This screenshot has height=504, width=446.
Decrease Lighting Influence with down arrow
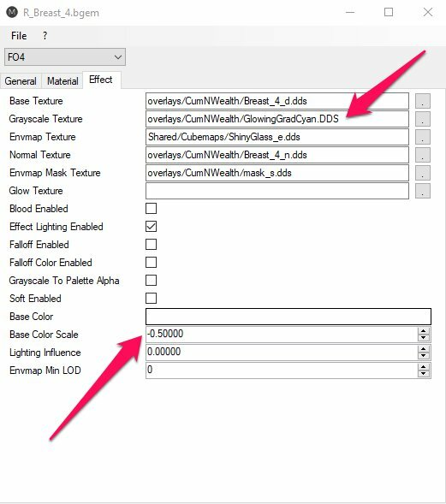click(424, 356)
